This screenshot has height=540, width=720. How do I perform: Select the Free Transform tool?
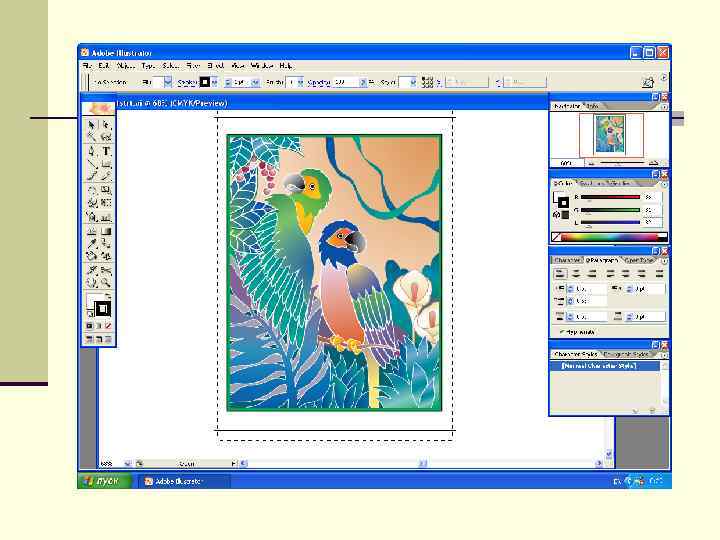pyautogui.click(x=106, y=203)
